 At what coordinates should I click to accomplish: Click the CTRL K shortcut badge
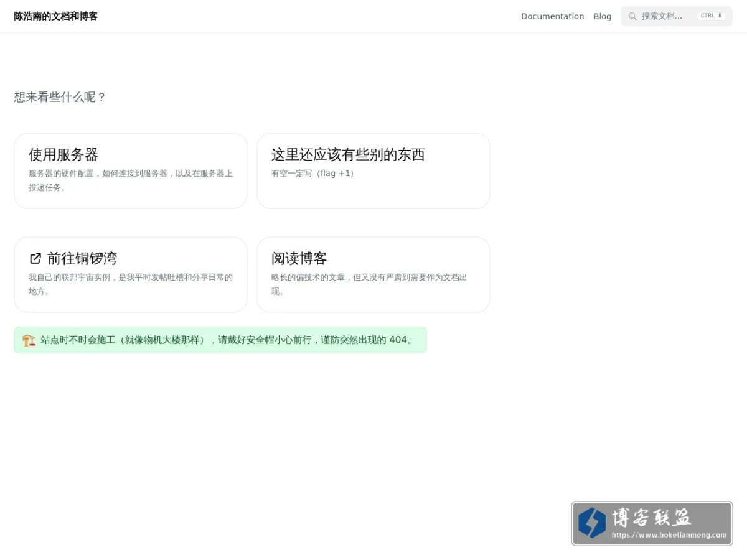[712, 16]
